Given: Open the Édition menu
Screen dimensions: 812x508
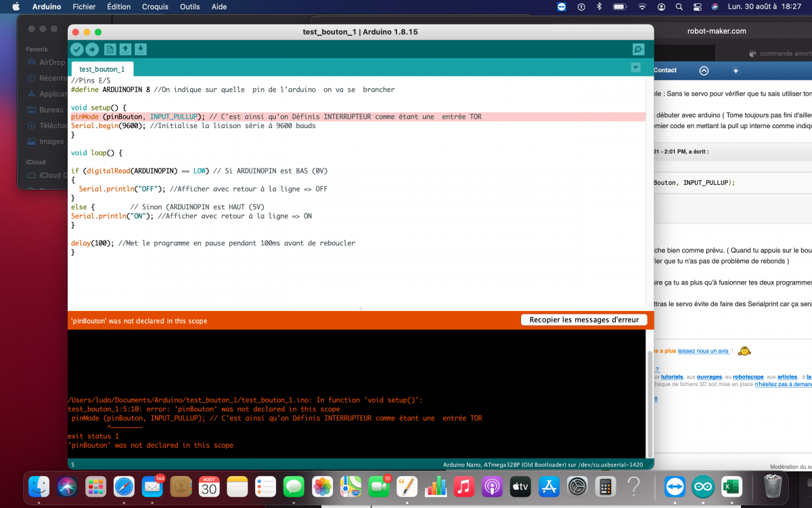Looking at the screenshot, I should [x=119, y=7].
